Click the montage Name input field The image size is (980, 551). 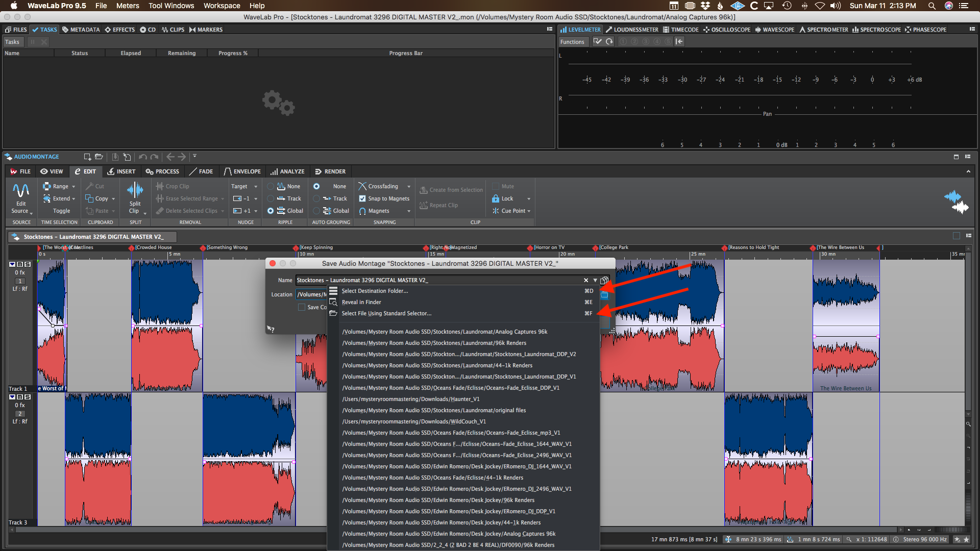(x=439, y=280)
